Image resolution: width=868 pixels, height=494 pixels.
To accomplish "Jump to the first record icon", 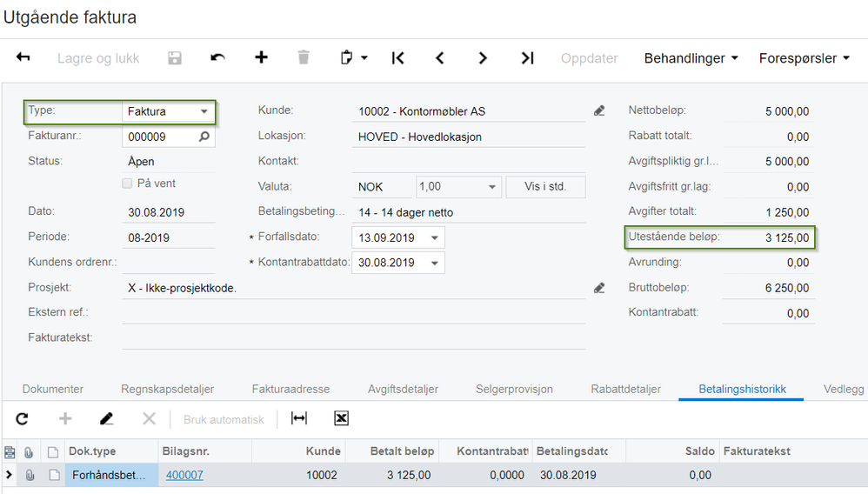I will tap(398, 57).
